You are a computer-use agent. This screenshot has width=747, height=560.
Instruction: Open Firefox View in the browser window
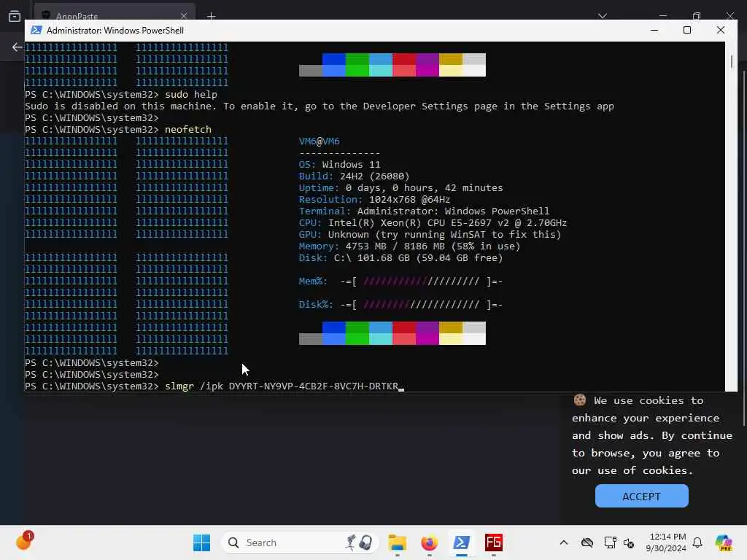coord(15,16)
